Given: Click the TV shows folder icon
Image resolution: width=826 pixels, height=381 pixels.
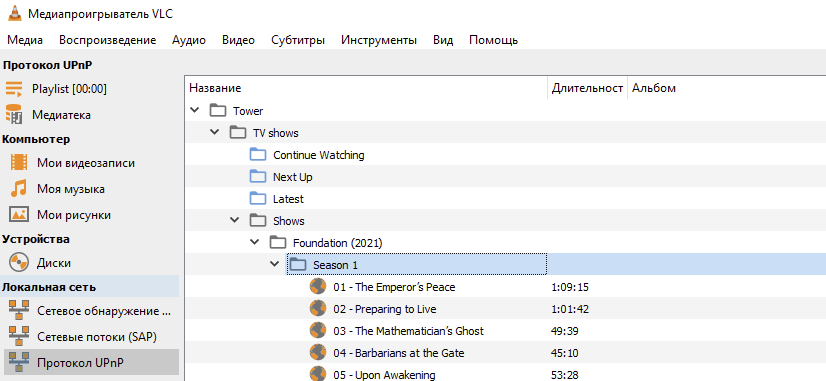Looking at the screenshot, I should click(238, 133).
